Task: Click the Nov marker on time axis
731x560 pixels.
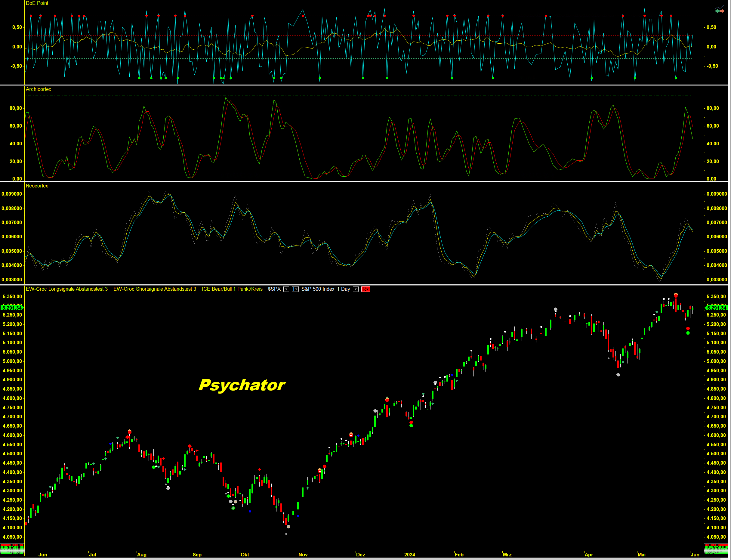Action: coord(303,555)
